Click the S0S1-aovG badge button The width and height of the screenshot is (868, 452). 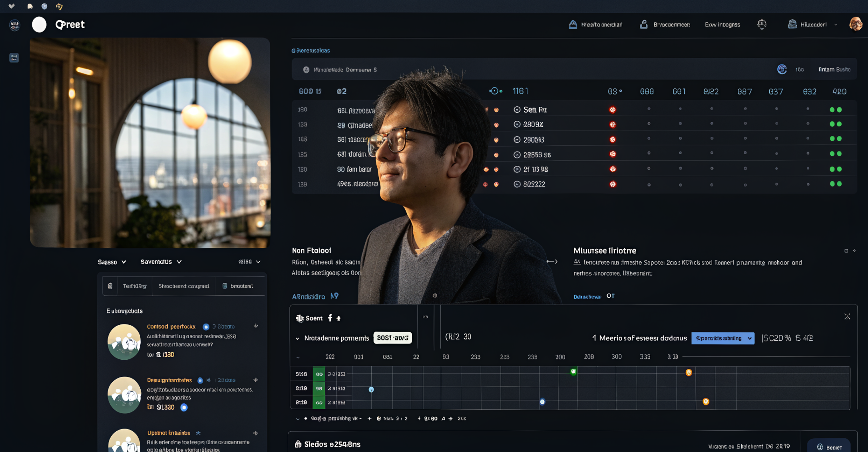click(392, 338)
